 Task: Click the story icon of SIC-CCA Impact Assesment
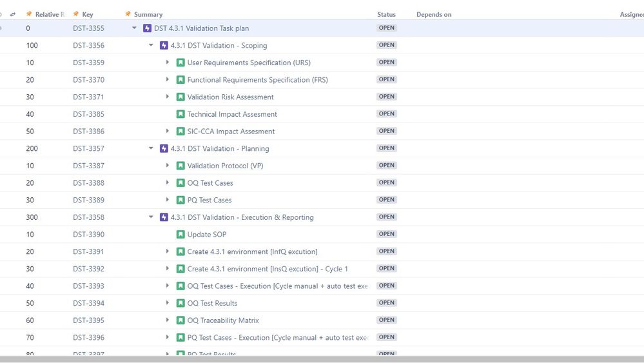(181, 132)
